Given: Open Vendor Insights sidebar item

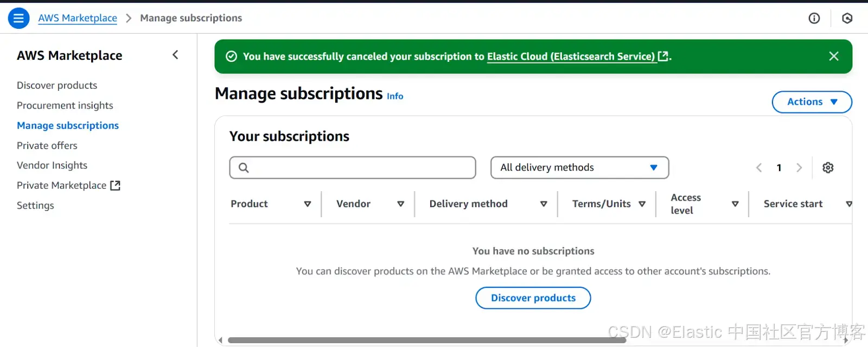Looking at the screenshot, I should 52,165.
